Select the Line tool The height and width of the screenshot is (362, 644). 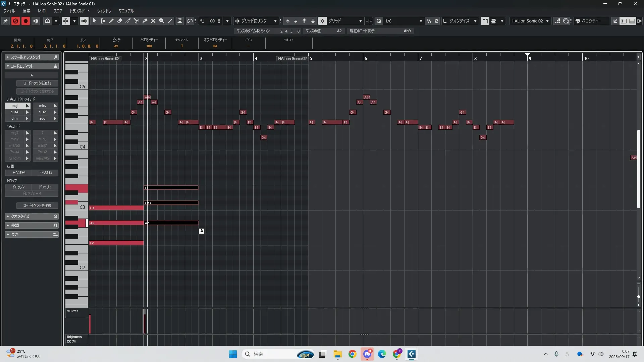170,21
